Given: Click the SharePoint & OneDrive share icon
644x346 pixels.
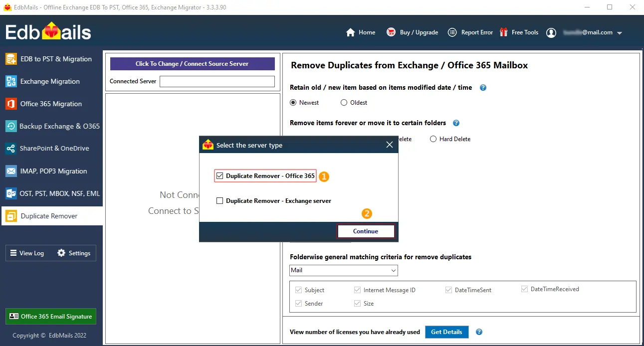Looking at the screenshot, I should click(11, 149).
